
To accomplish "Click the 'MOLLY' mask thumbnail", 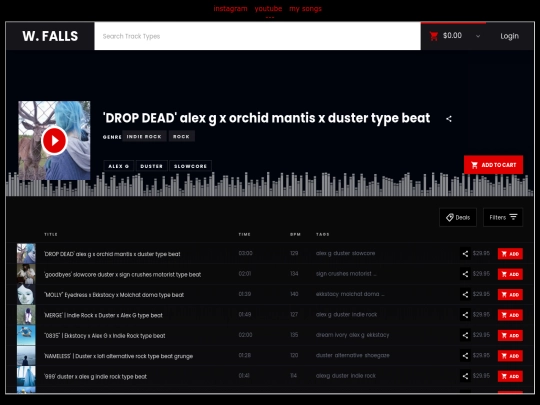I will [x=26, y=294].
